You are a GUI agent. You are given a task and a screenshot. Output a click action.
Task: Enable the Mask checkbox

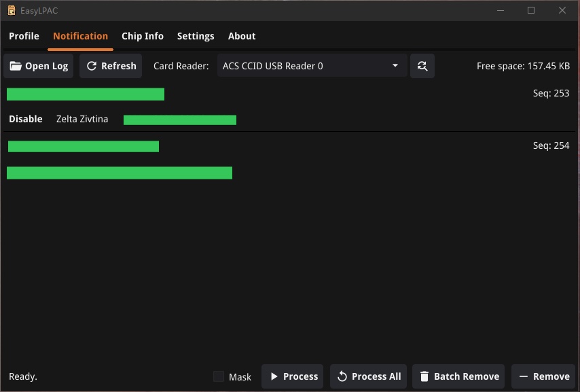[219, 376]
